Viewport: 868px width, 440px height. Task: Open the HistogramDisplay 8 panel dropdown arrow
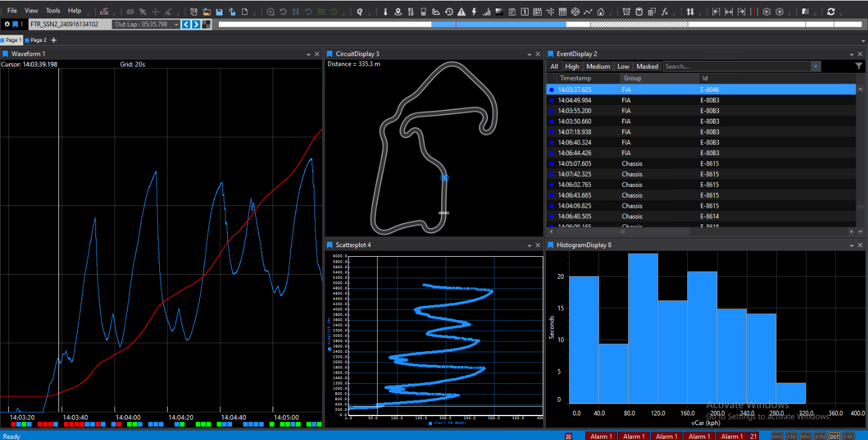(x=851, y=245)
